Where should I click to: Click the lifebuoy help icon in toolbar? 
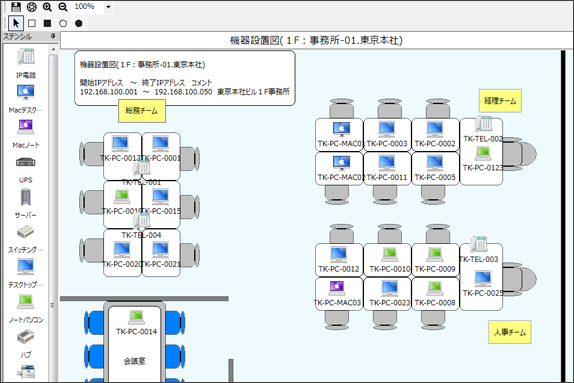tap(32, 7)
